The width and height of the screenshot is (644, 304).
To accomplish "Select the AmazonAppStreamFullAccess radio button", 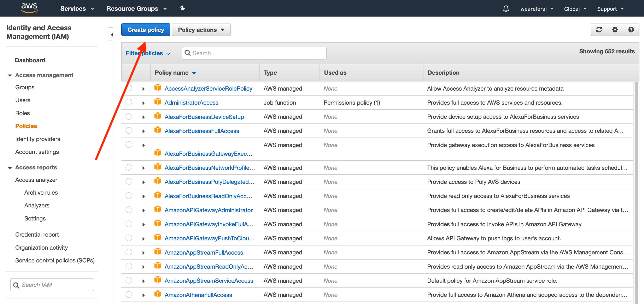I will pyautogui.click(x=129, y=252).
